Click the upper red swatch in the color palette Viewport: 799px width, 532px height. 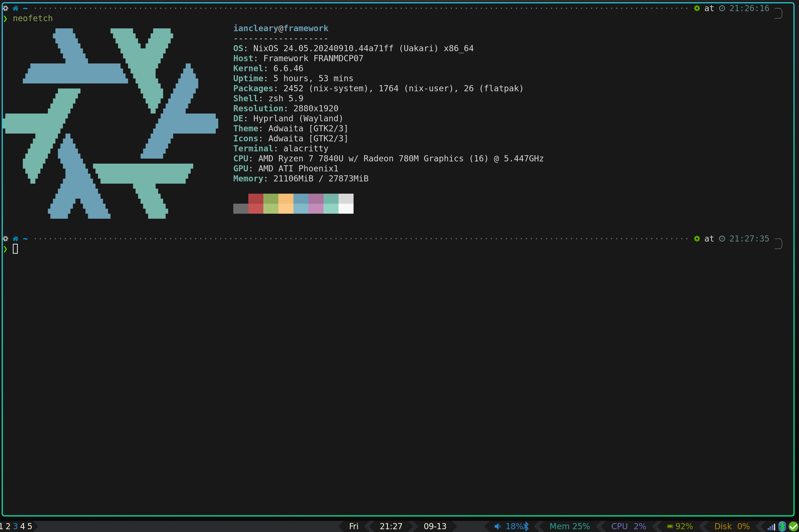(256, 198)
